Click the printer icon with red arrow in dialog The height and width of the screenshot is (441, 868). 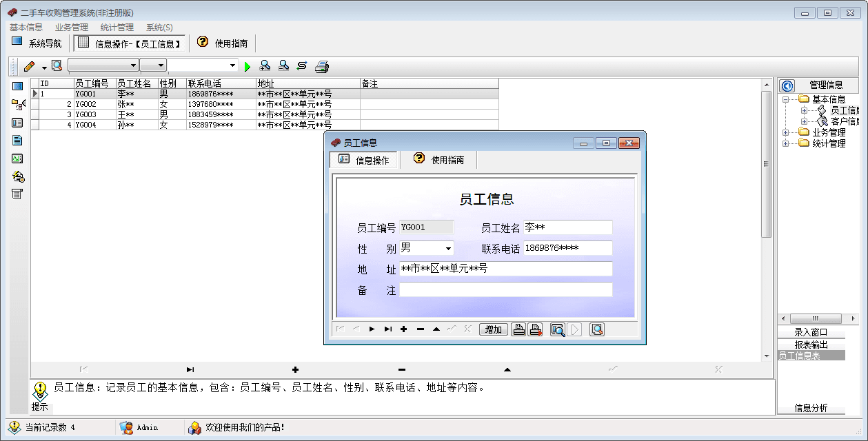coord(535,329)
